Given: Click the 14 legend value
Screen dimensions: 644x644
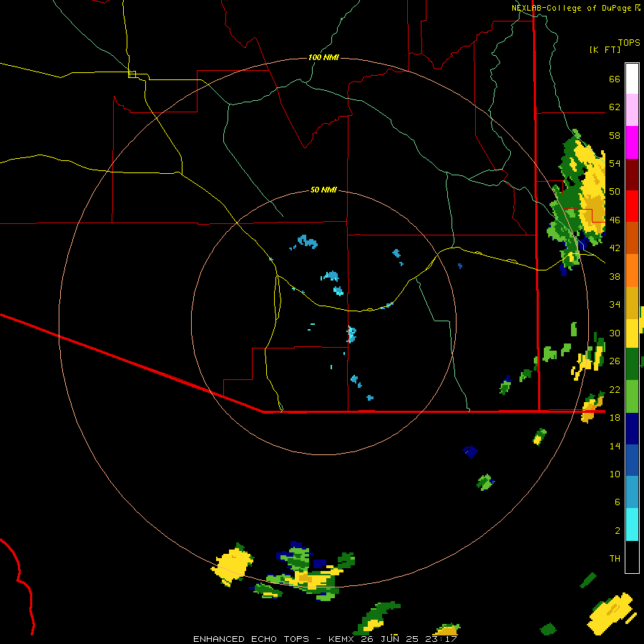Looking at the screenshot, I should (x=615, y=446).
